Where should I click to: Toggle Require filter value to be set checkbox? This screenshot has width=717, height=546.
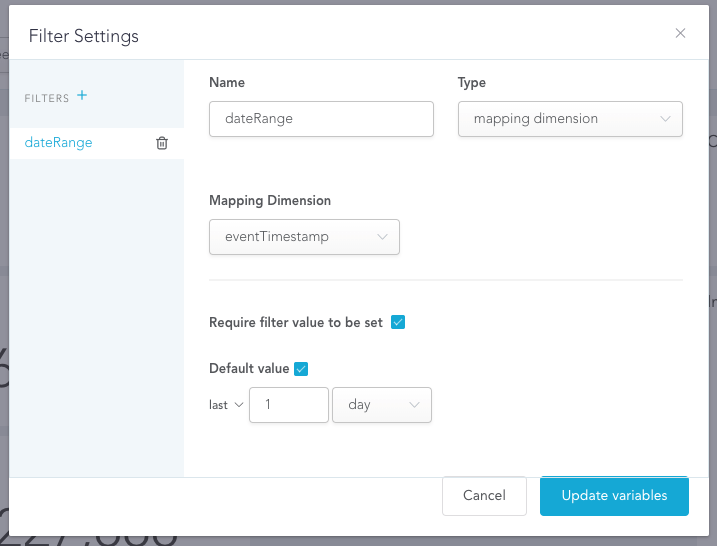coord(397,322)
